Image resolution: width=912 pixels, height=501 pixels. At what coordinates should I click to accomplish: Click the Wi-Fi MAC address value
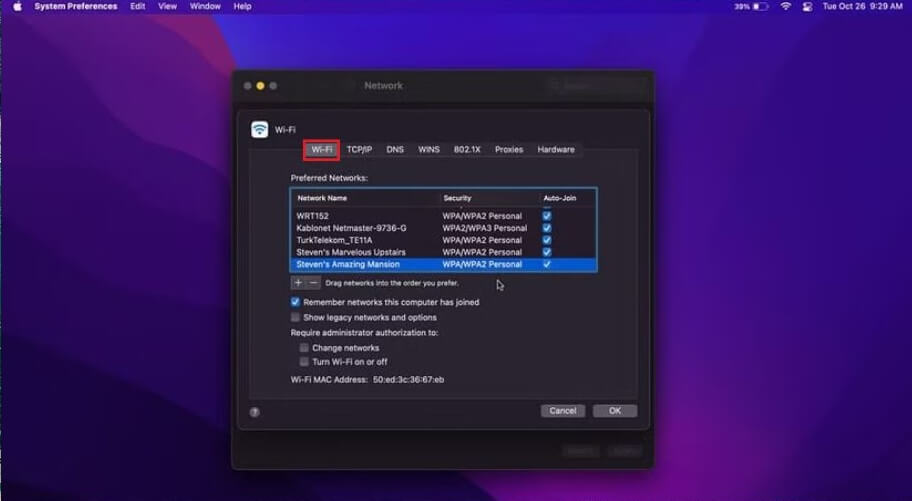click(x=408, y=379)
